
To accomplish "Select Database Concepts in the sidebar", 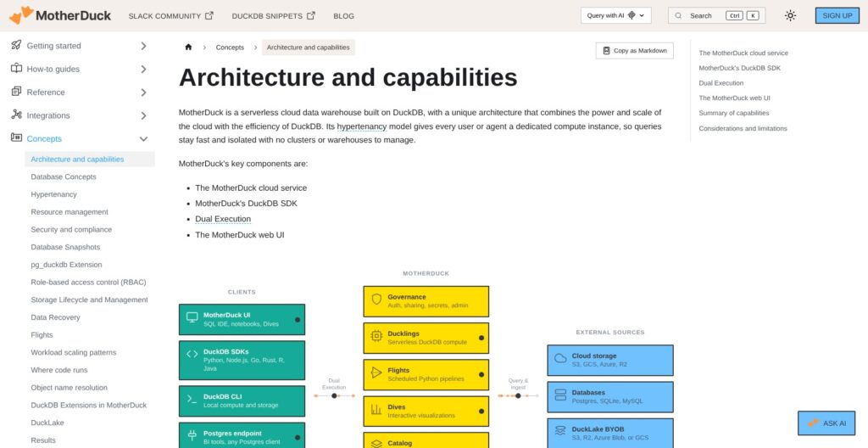I will point(64,176).
